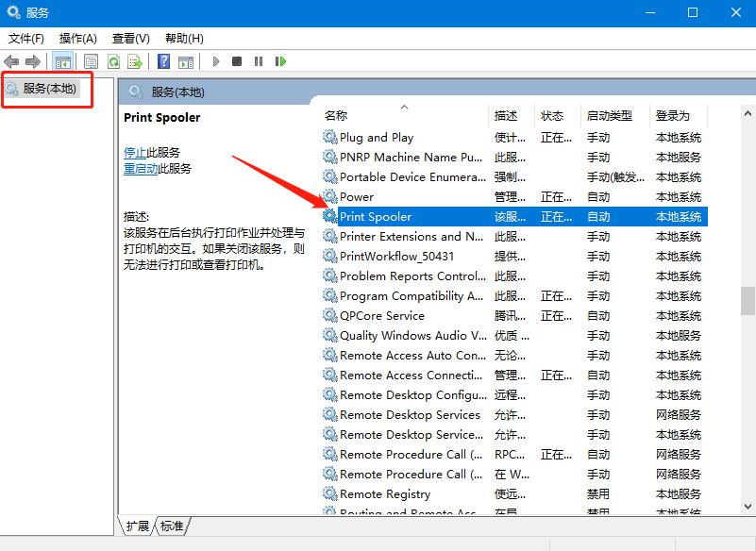The image size is (756, 551).
Task: Refresh the services list icon
Action: coord(113,60)
